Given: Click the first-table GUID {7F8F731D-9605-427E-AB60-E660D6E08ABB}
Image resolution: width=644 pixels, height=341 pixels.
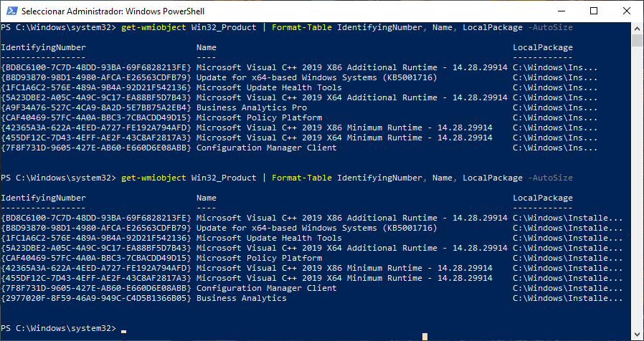Looking at the screenshot, I should point(96,148).
